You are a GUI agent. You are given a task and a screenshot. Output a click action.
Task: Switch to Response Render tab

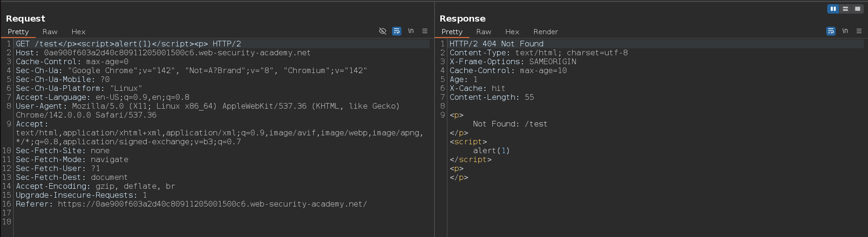coord(545,32)
